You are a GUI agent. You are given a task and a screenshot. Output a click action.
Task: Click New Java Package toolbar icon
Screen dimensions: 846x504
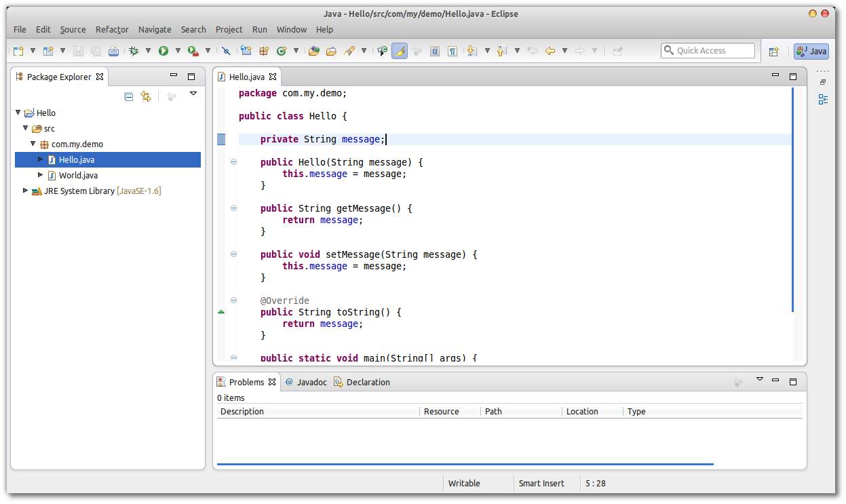coord(264,51)
